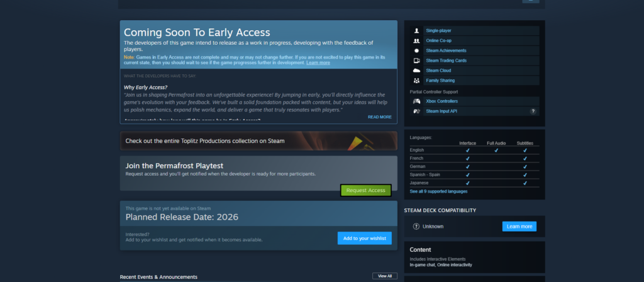644x282 pixels.
Task: Click the Language table row label "German"
Action: 418,166
